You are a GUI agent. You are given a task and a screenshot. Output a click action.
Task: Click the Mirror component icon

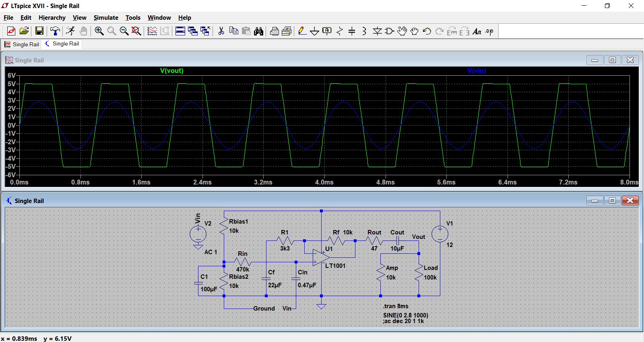[x=464, y=31]
